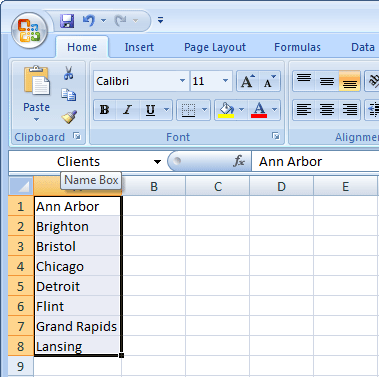Open the Fill Color dropdown arrow
379x377 pixels.
242,109
